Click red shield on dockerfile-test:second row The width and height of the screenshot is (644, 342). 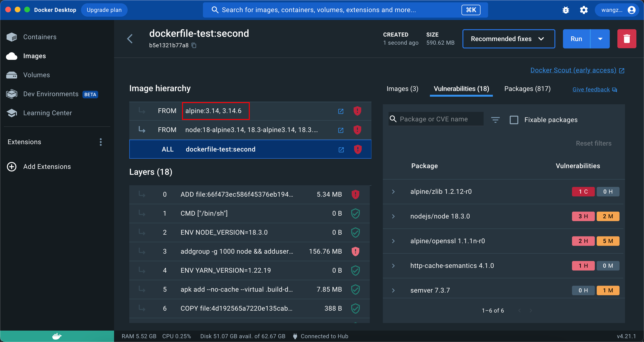[x=357, y=149]
